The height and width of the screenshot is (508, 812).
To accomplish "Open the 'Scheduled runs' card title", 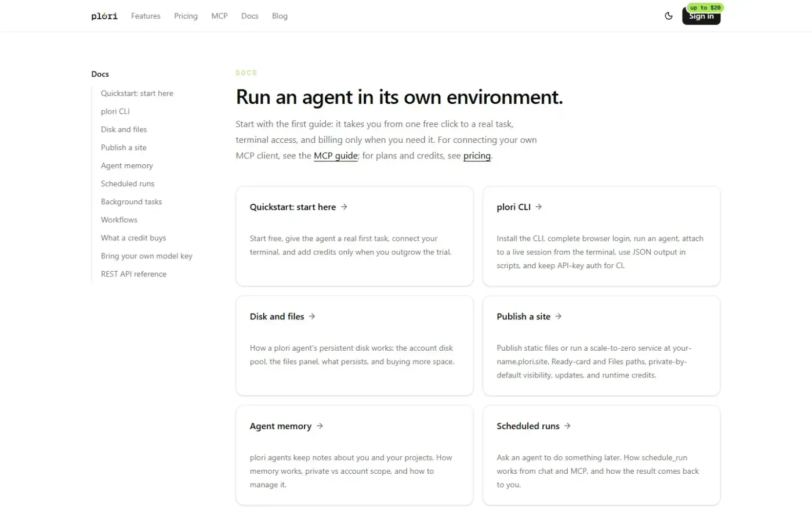I will [x=528, y=426].
